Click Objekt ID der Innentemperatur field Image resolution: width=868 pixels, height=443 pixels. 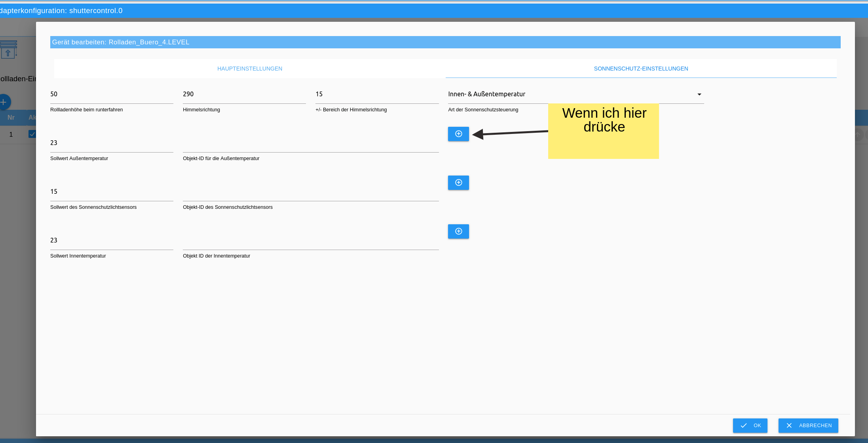(x=311, y=242)
